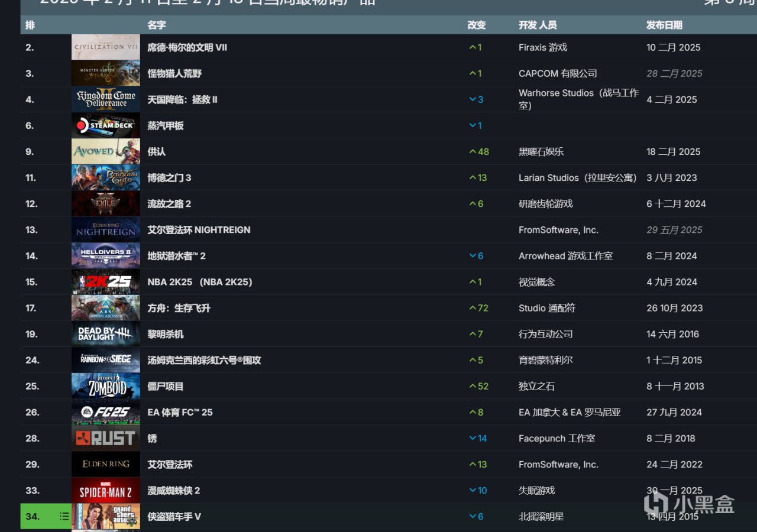
Task: Open the 黎明杀机 game link
Action: pos(166,333)
